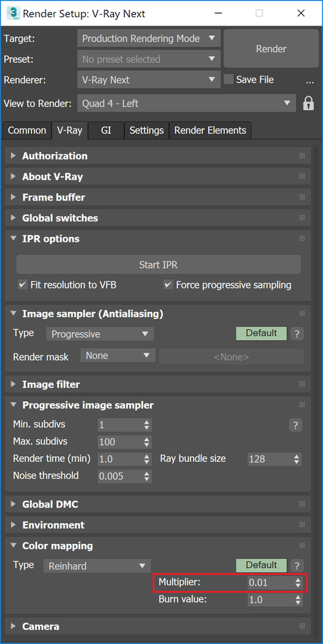Click the Noise threshold spinner arrows
The width and height of the screenshot is (323, 644).
click(146, 476)
